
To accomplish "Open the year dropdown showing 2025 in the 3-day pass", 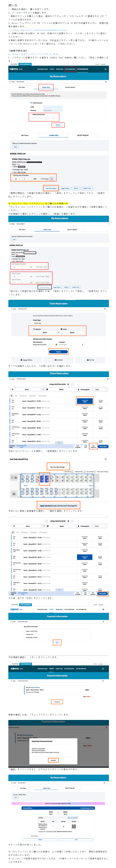I will click(36, 179).
